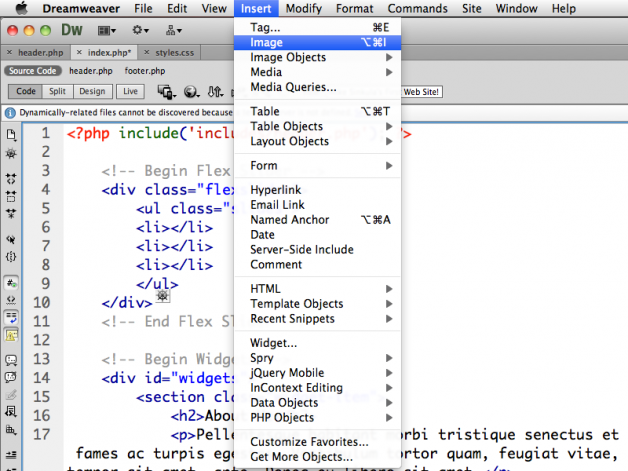
Task: Click Show Code Navigator icon in coding toolbar
Action: pyautogui.click(x=11, y=153)
